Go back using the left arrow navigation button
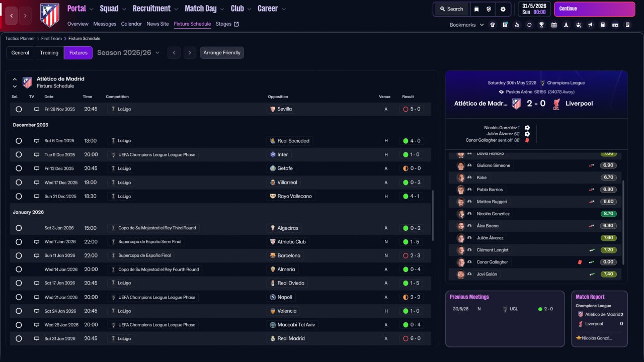The height and width of the screenshot is (362, 644). point(12,16)
